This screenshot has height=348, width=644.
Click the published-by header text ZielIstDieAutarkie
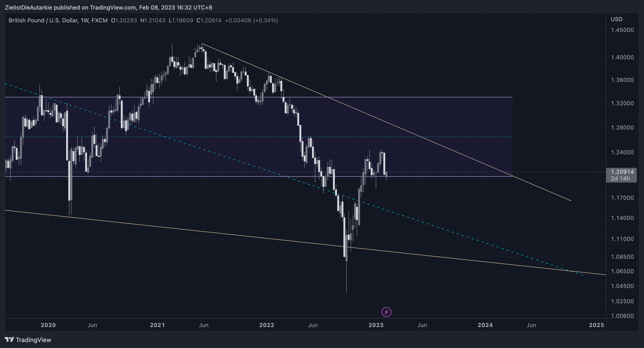28,8
